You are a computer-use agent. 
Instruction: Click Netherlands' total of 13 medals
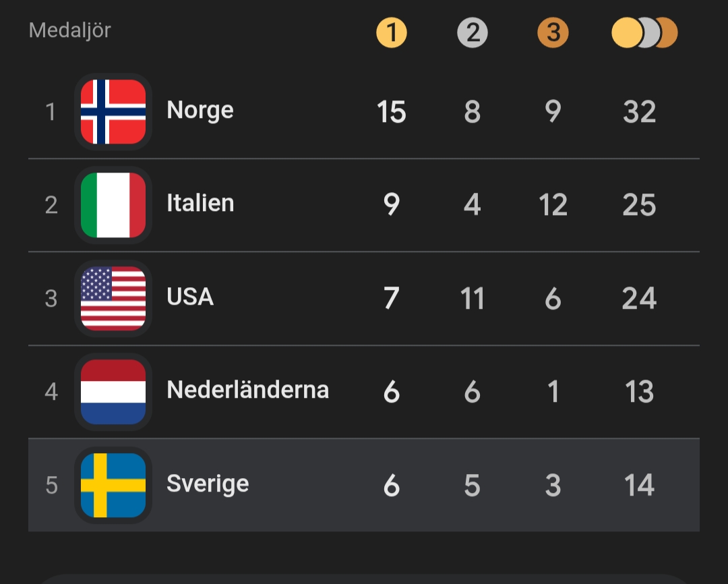(639, 392)
